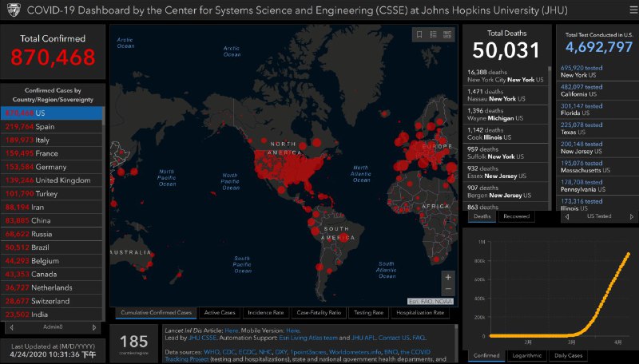Go to next admin level right of Admin0
Screen dimensions: 639x364
click(x=94, y=327)
